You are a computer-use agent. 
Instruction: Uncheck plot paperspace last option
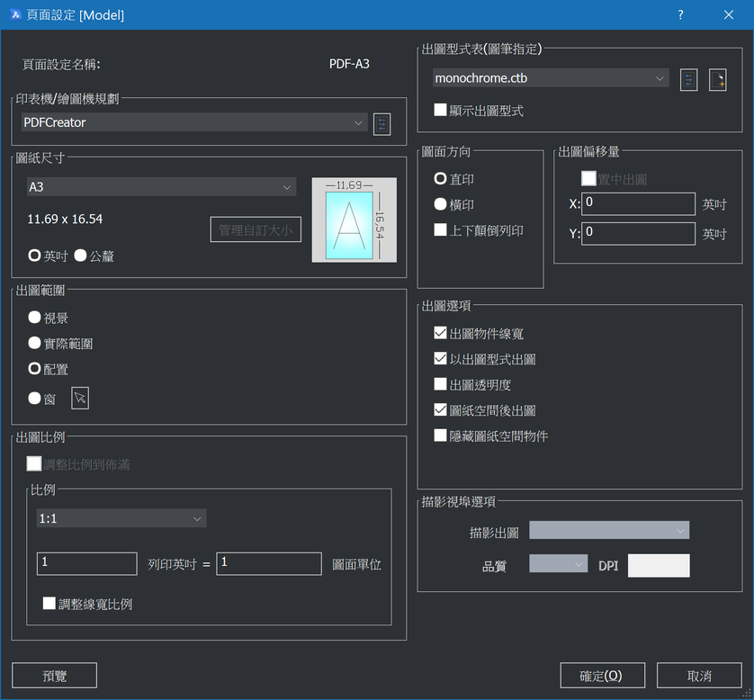[440, 409]
